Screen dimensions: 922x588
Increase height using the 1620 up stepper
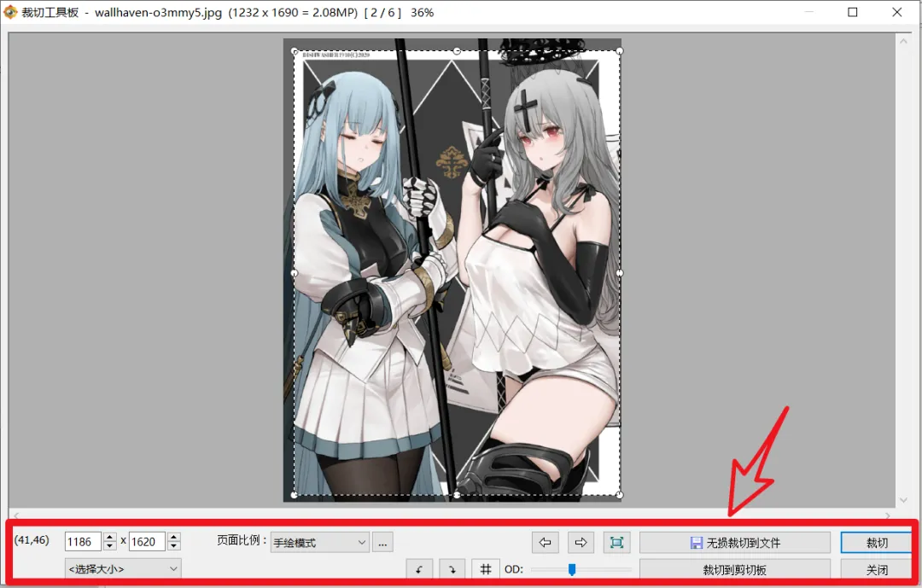coord(173,536)
